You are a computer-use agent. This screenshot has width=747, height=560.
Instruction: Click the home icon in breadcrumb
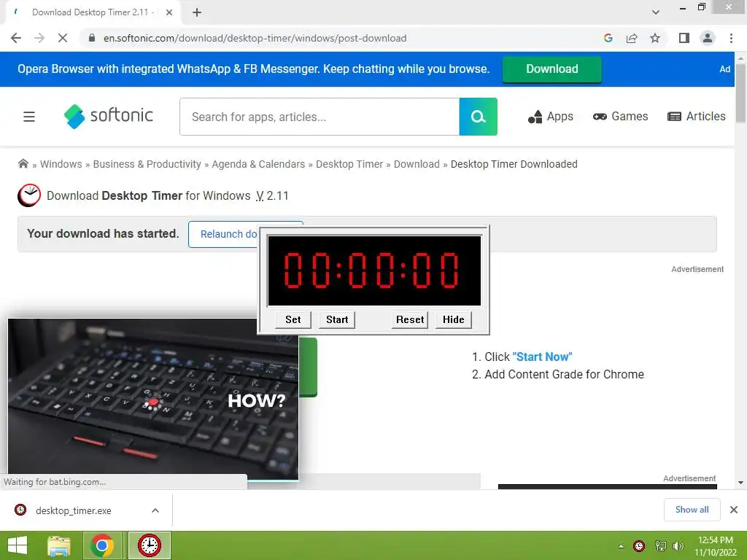coord(23,164)
